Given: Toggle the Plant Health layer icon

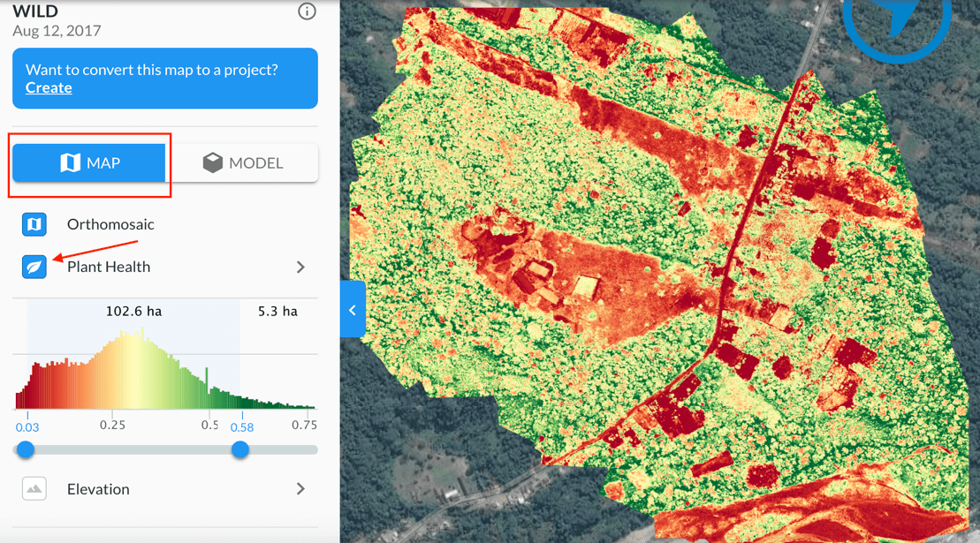Looking at the screenshot, I should pos(34,268).
